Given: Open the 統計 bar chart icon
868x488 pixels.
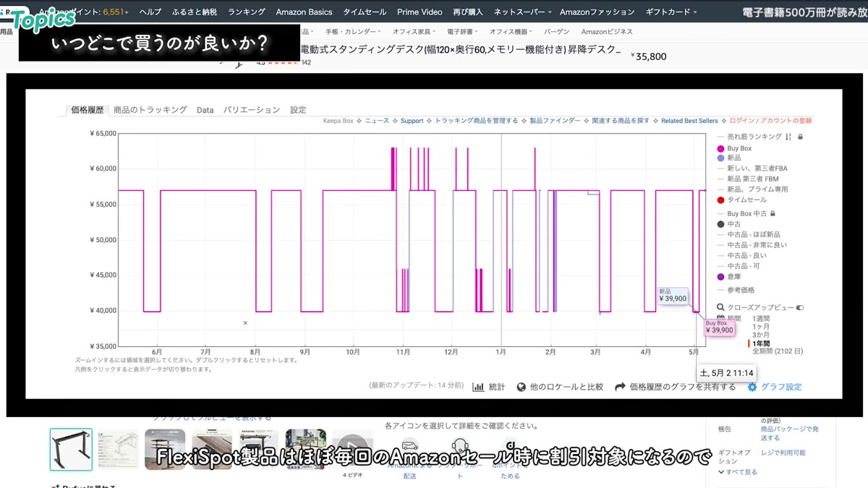Looking at the screenshot, I should 478,387.
